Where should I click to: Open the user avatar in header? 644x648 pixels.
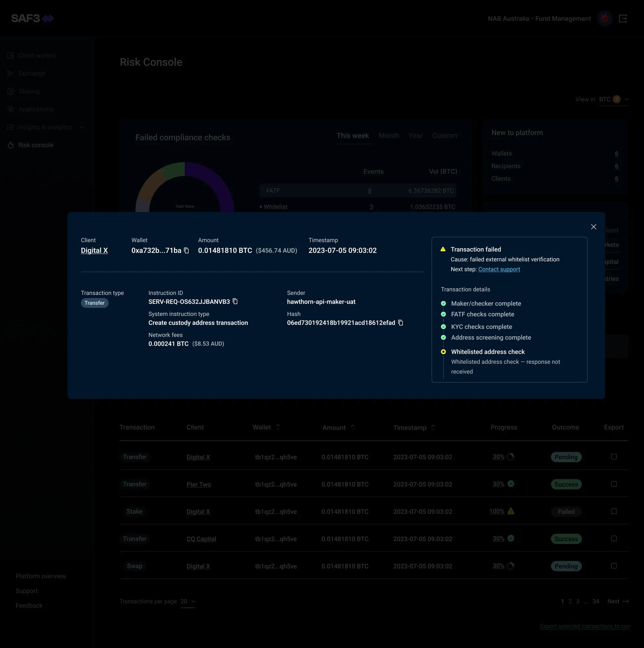pos(604,18)
